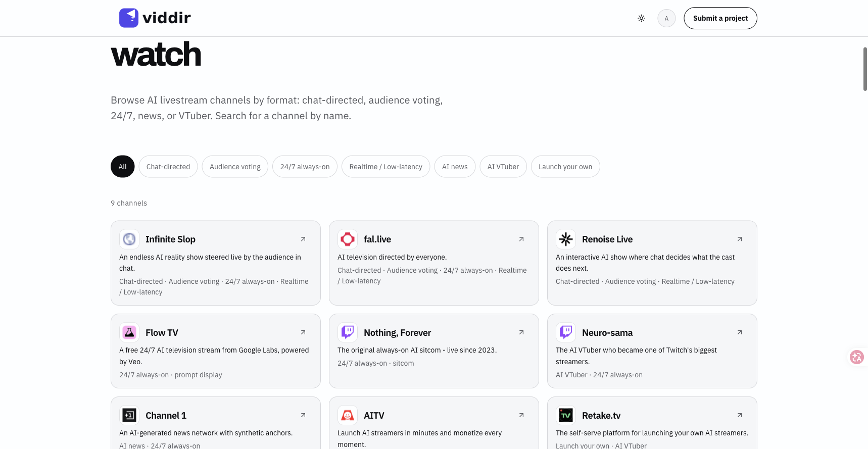This screenshot has width=868, height=449.
Task: Click the page vertical scrollbar thumb
Action: 865,69
